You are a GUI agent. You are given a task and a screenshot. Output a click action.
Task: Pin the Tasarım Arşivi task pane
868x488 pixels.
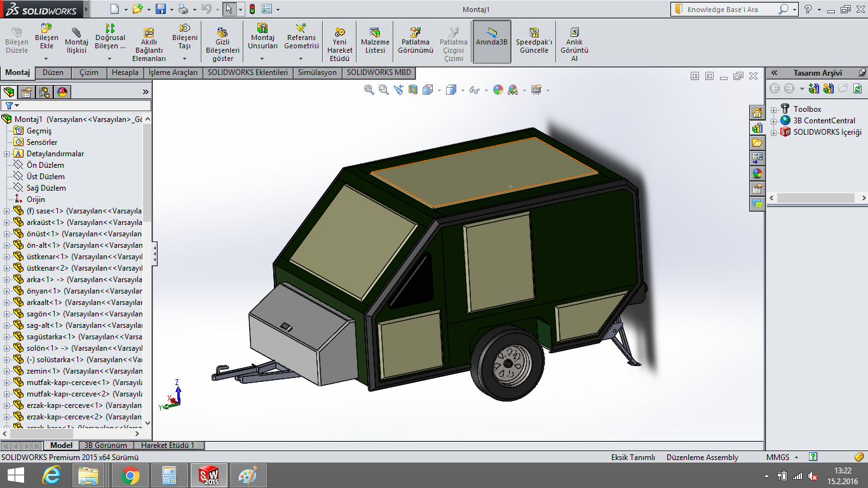tap(862, 73)
